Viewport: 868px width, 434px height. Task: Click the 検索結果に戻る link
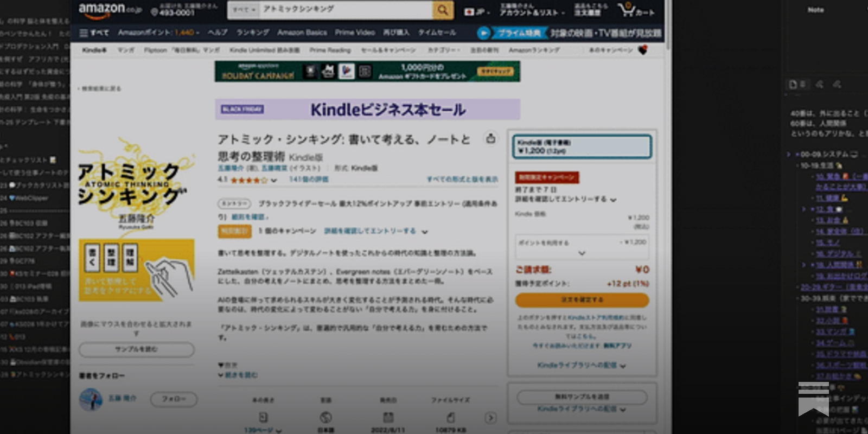(100, 88)
